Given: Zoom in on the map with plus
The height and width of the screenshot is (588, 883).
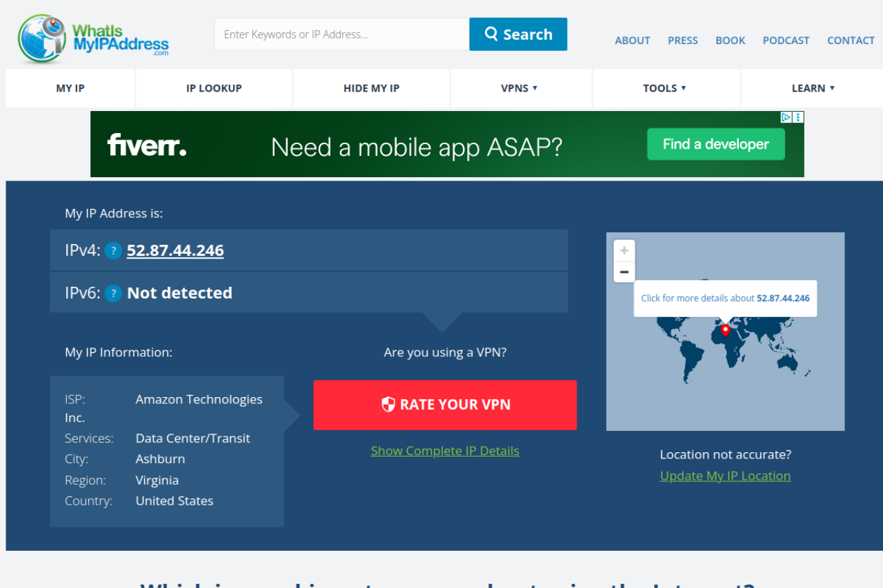Looking at the screenshot, I should (624, 251).
